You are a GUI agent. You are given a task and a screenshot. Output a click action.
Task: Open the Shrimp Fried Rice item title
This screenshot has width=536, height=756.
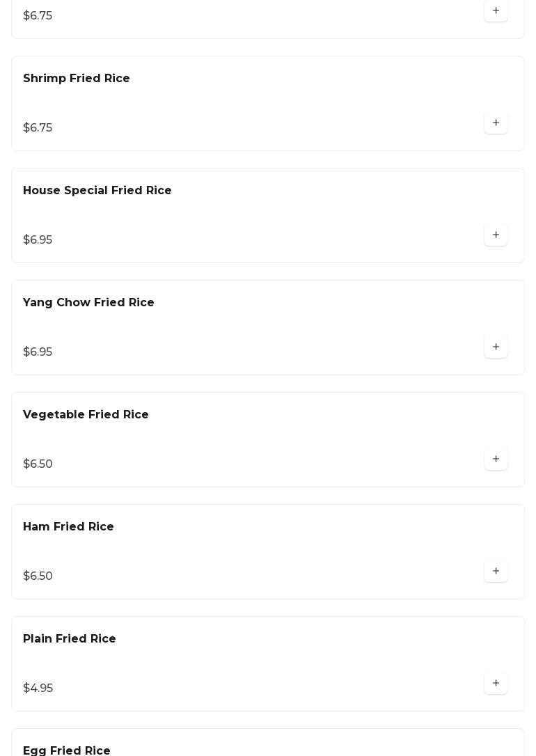click(x=77, y=79)
